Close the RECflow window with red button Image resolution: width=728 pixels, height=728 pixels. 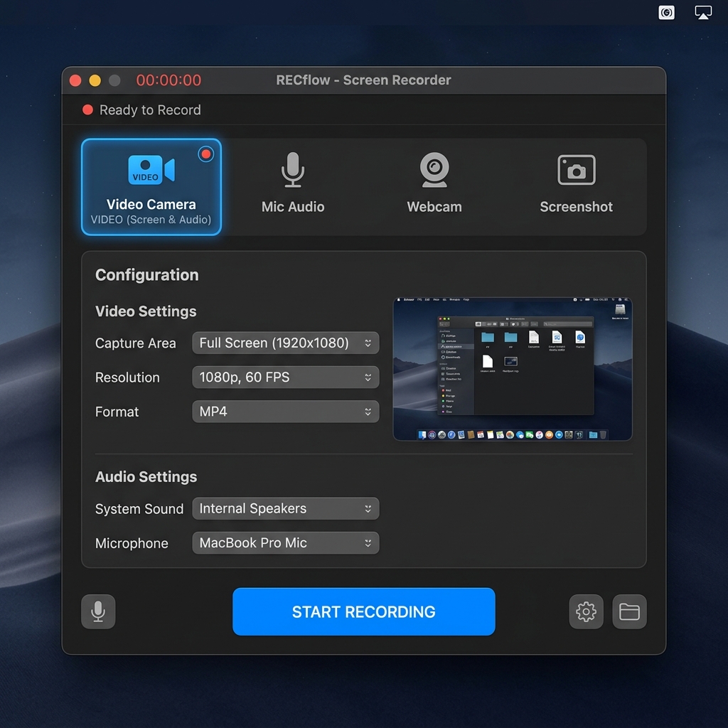(x=75, y=81)
